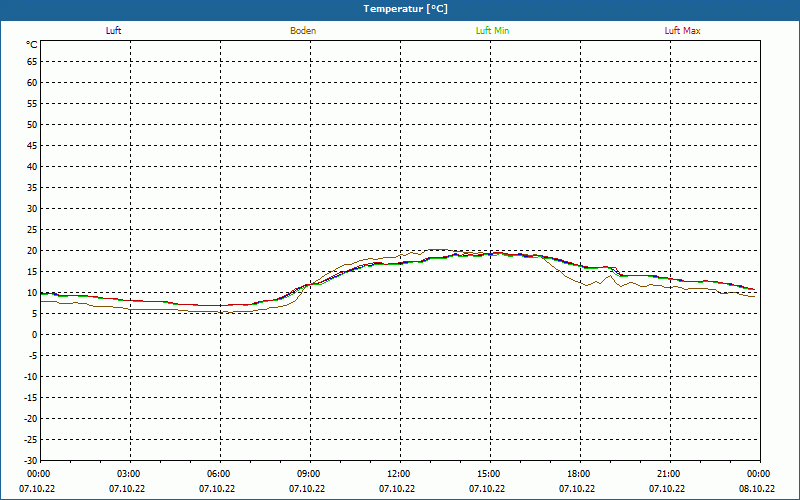Click the 25 axis value

[x=32, y=230]
